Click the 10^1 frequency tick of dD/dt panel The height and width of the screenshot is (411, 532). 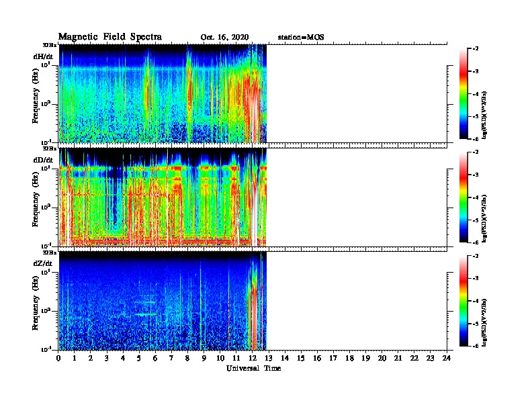point(46,168)
